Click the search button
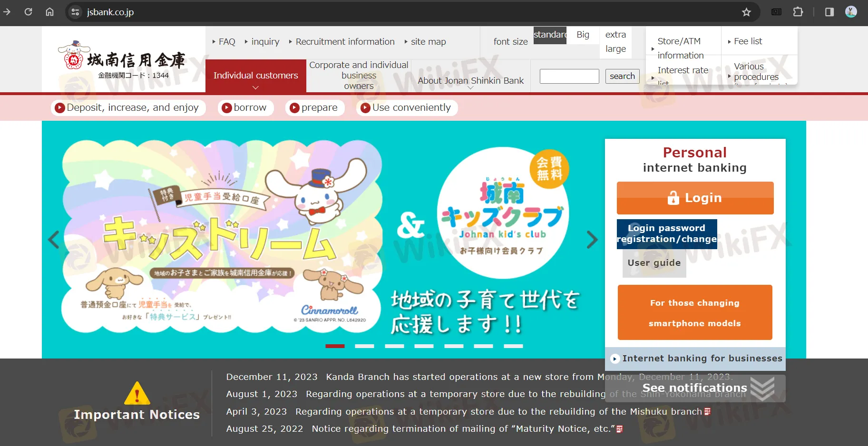 (622, 76)
